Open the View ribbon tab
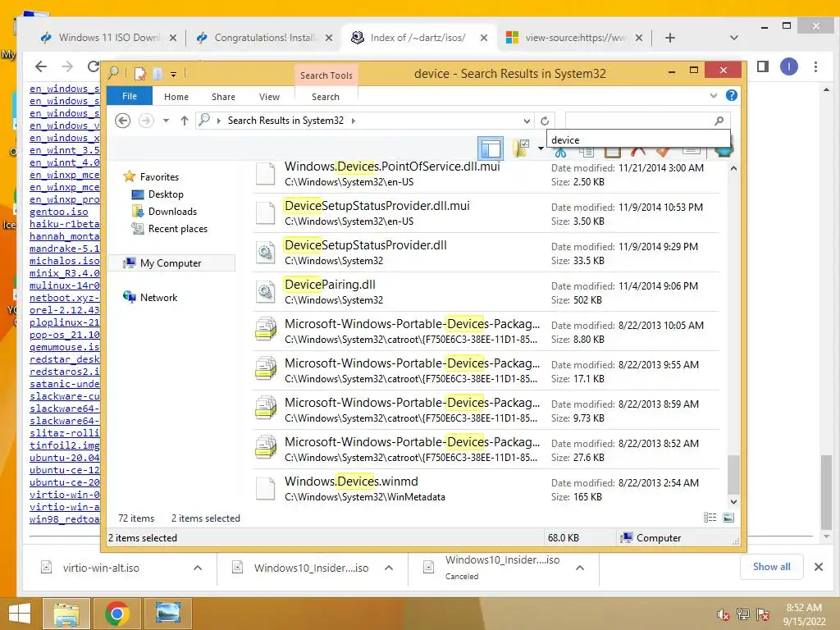This screenshot has height=630, width=840. coord(269,97)
